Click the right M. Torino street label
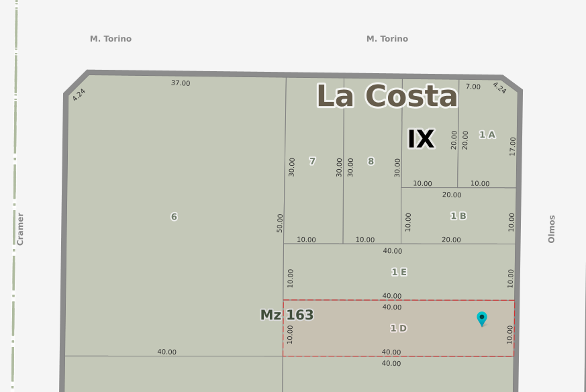 pyautogui.click(x=387, y=39)
